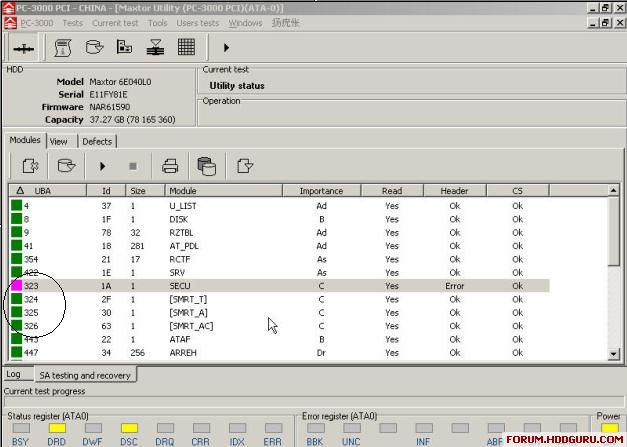Image resolution: width=627 pixels, height=447 pixels.
Task: Click the scroll document icon in main toolbar
Action: pyautogui.click(x=63, y=48)
